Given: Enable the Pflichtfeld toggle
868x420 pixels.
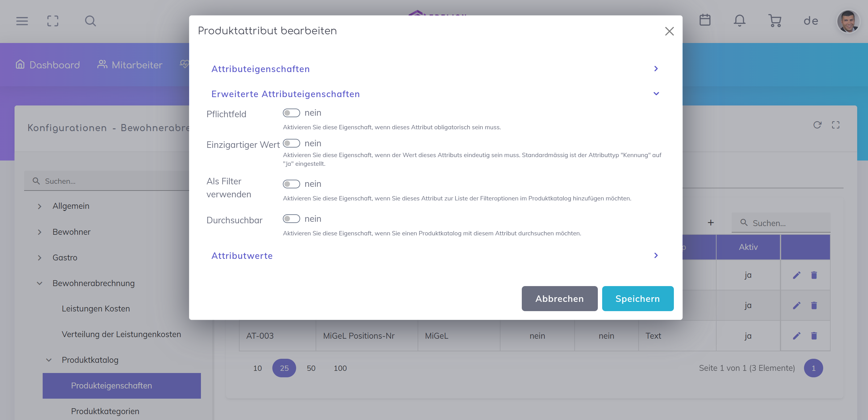Looking at the screenshot, I should 291,113.
